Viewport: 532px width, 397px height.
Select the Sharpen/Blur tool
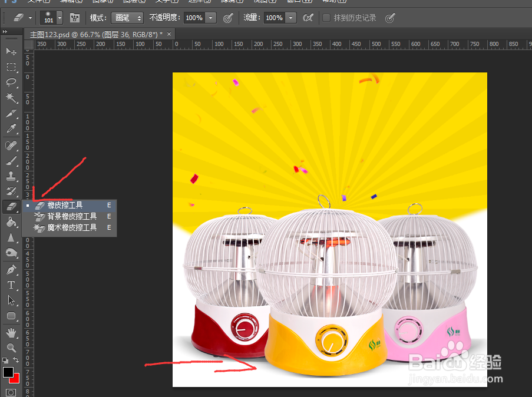click(11, 237)
